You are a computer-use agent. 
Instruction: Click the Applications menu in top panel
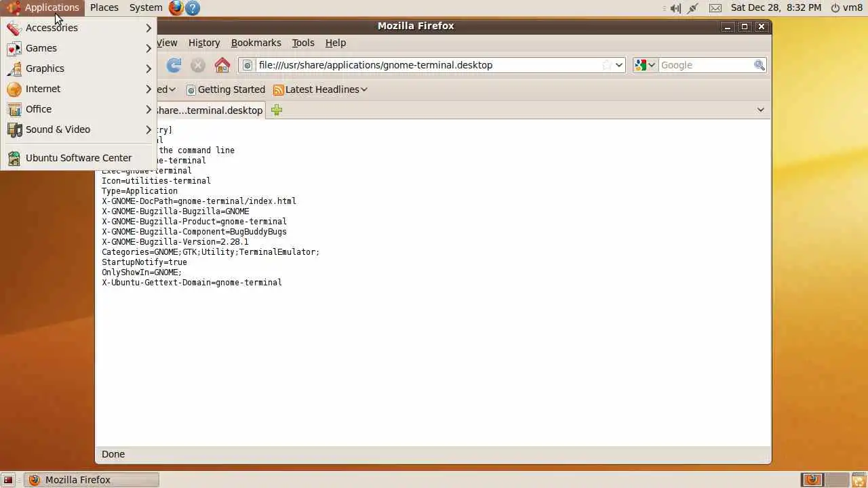pos(43,7)
